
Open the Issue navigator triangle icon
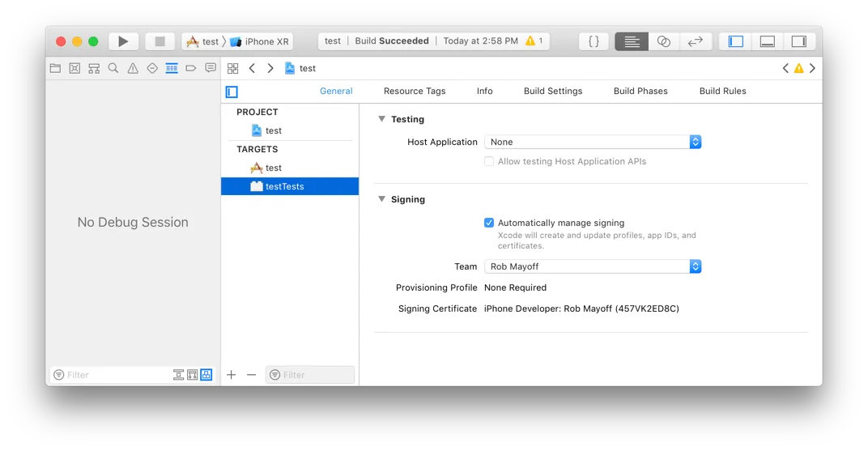point(133,68)
